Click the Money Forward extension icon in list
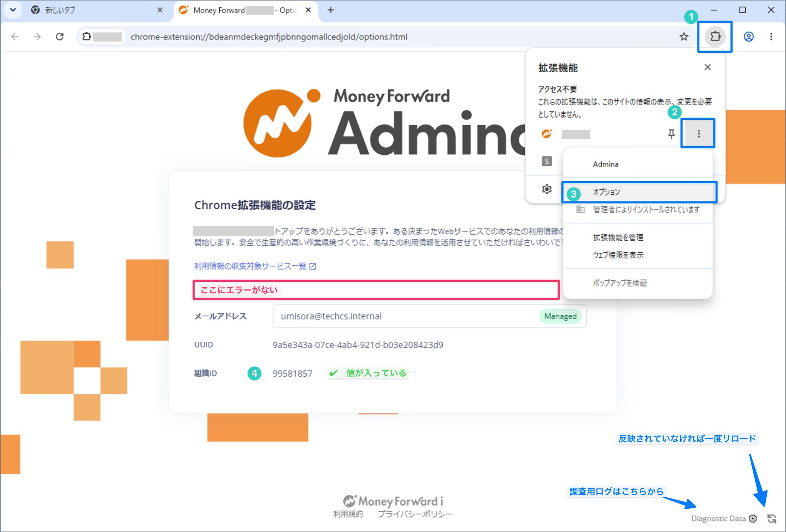 coord(547,134)
